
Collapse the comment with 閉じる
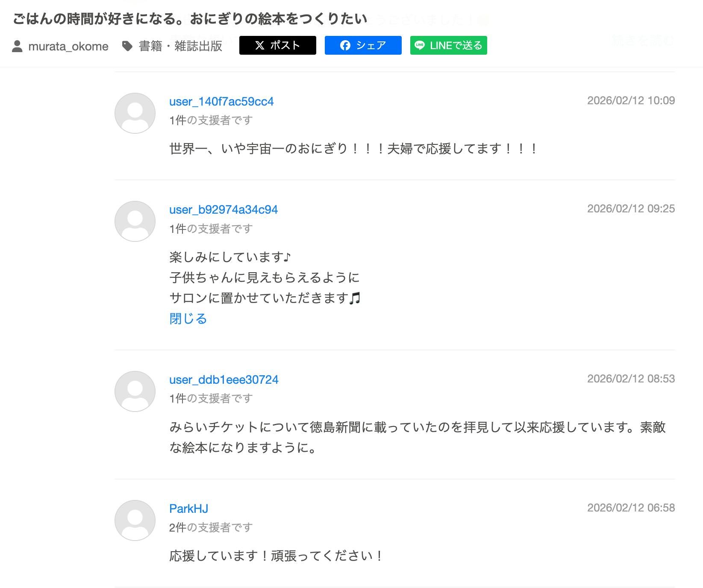(188, 319)
